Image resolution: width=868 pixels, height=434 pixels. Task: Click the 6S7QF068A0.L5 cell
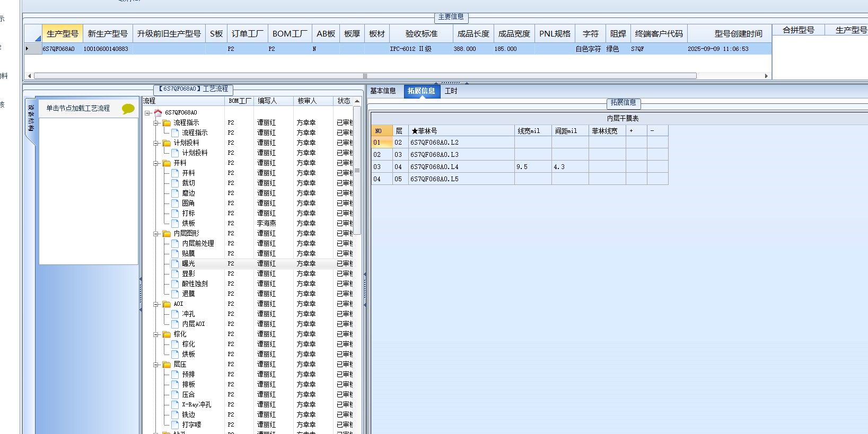click(x=461, y=179)
